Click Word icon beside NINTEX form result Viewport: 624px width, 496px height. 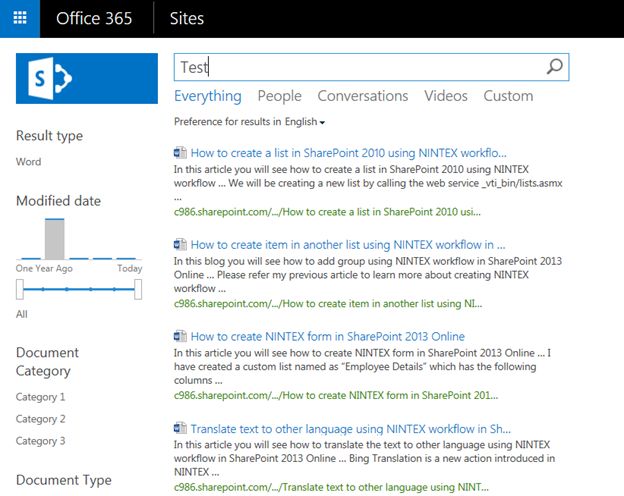tap(180, 336)
